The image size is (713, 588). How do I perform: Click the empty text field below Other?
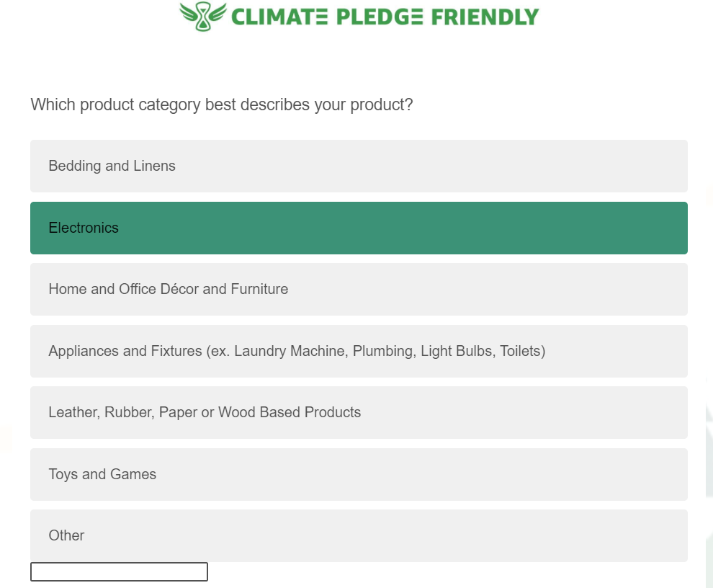click(x=119, y=571)
